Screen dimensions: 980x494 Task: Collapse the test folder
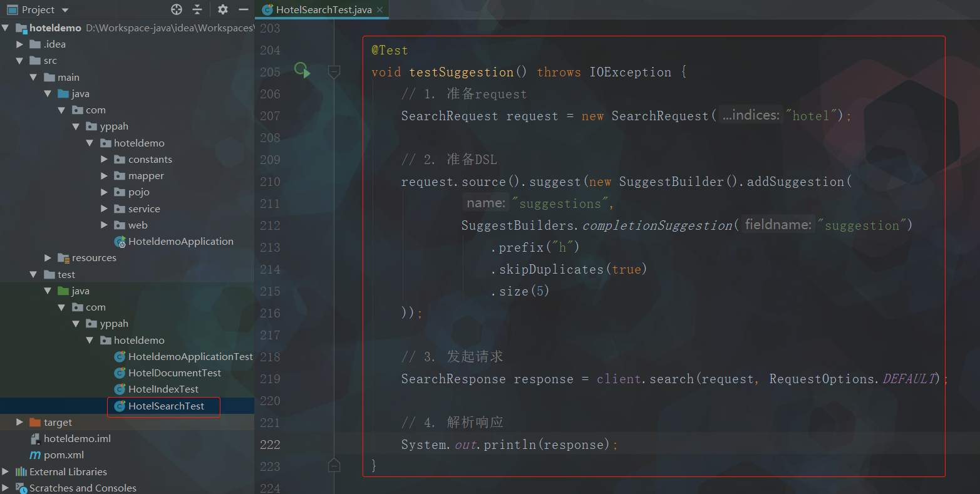click(x=34, y=275)
